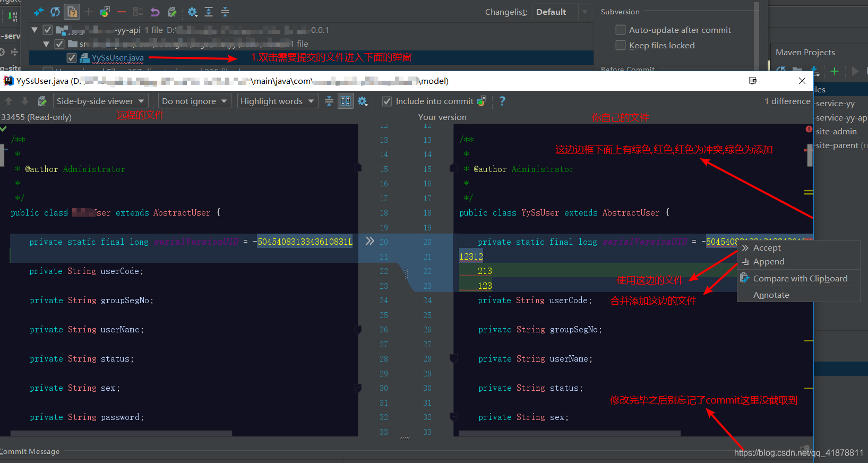Open the Side-by-side viewer dropdown
The image size is (868, 463).
point(100,101)
